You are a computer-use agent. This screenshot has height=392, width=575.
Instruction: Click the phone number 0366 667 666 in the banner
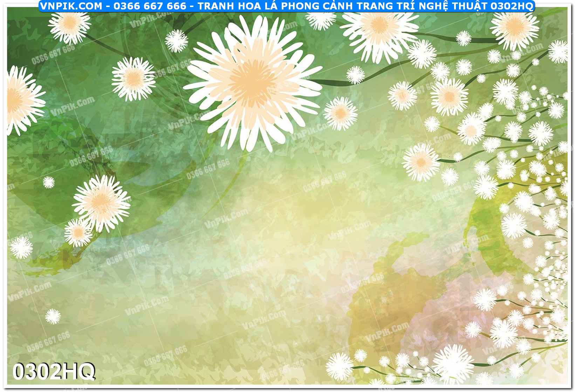tap(150, 6)
